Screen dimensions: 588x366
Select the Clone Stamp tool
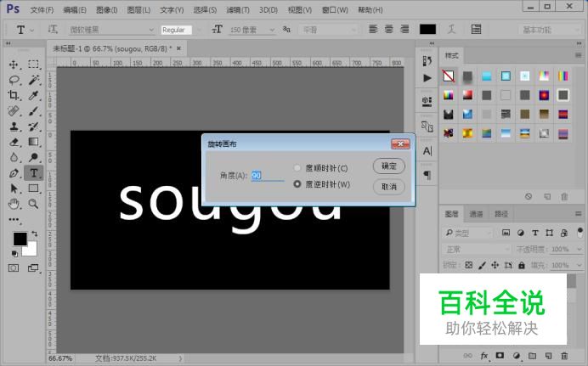(14, 127)
